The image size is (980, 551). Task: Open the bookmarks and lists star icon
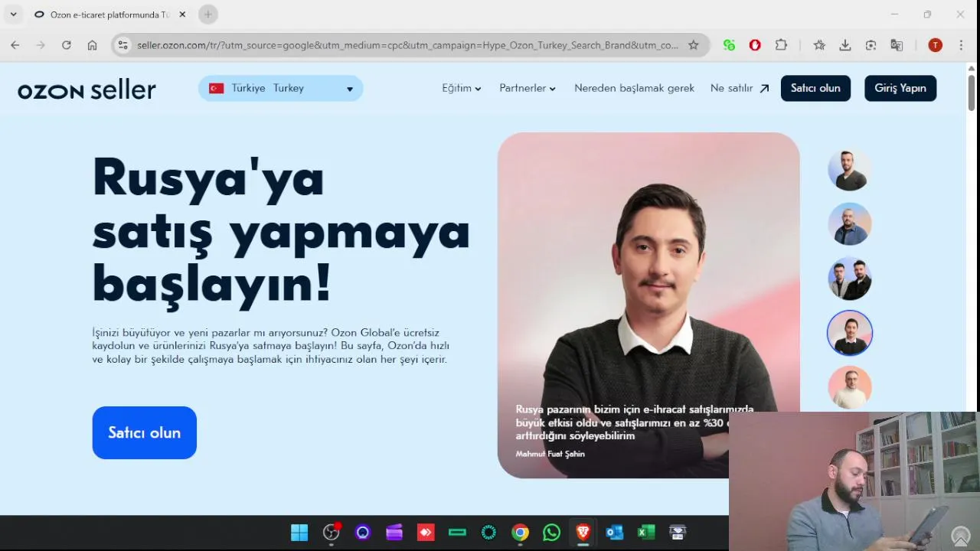pos(819,45)
